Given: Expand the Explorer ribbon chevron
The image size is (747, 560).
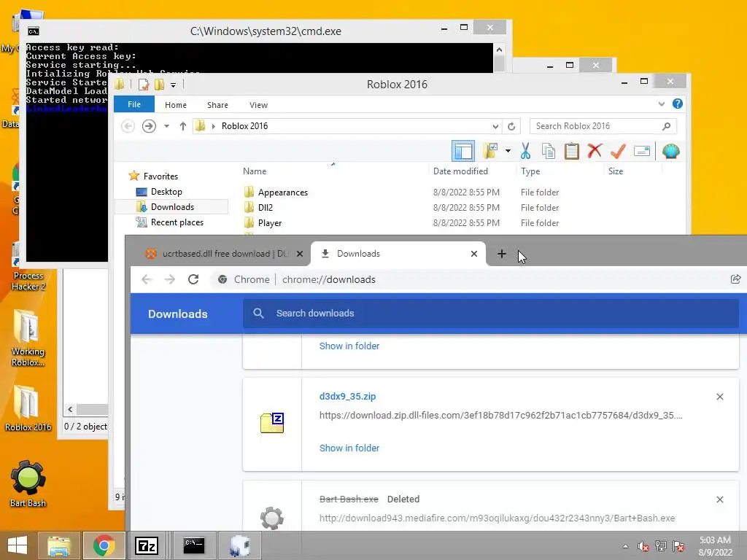Looking at the screenshot, I should pos(661,104).
